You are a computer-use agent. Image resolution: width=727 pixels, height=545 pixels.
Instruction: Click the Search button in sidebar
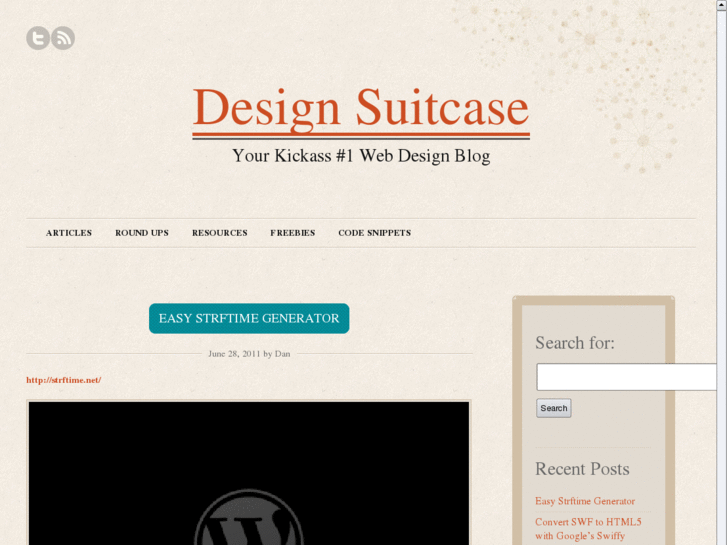(554, 408)
